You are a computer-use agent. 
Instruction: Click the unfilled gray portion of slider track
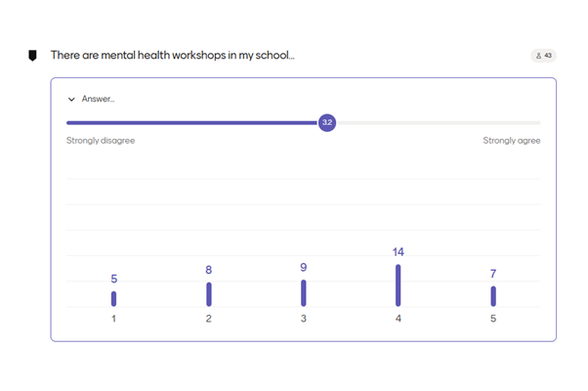point(440,123)
